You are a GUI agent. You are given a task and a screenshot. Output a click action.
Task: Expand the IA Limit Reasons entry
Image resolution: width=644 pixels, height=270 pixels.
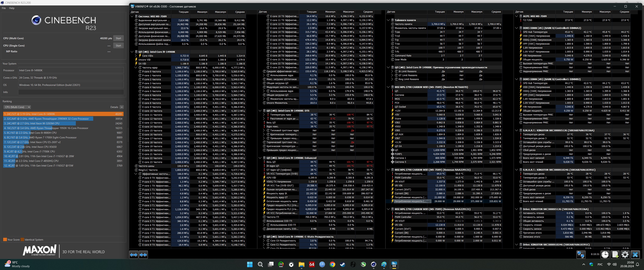tap(392, 71)
